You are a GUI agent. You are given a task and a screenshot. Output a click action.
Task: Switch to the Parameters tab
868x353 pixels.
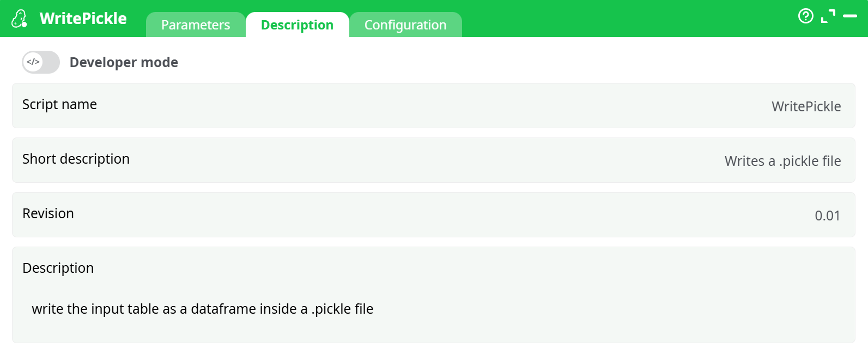195,25
